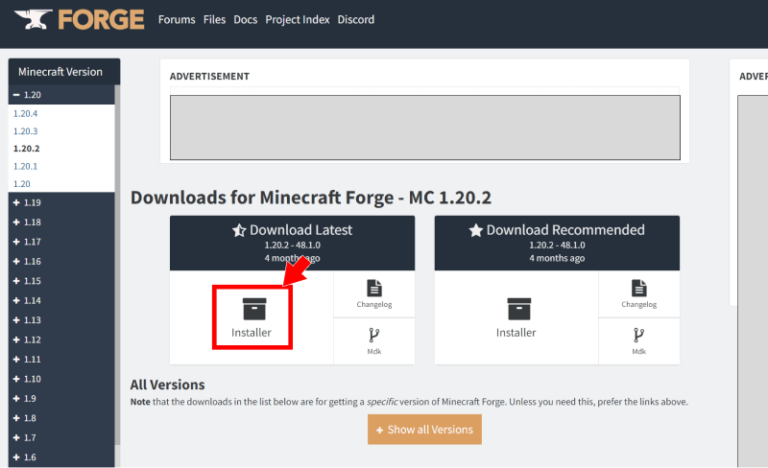
Task: Open the Discord navigation link
Action: (356, 20)
